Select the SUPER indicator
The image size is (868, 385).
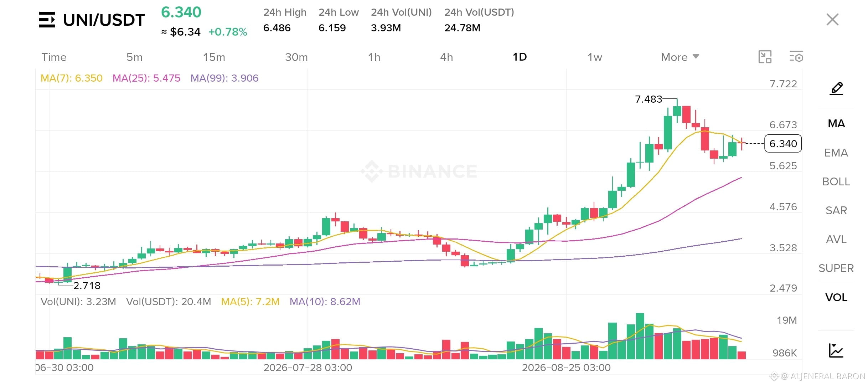tap(836, 268)
